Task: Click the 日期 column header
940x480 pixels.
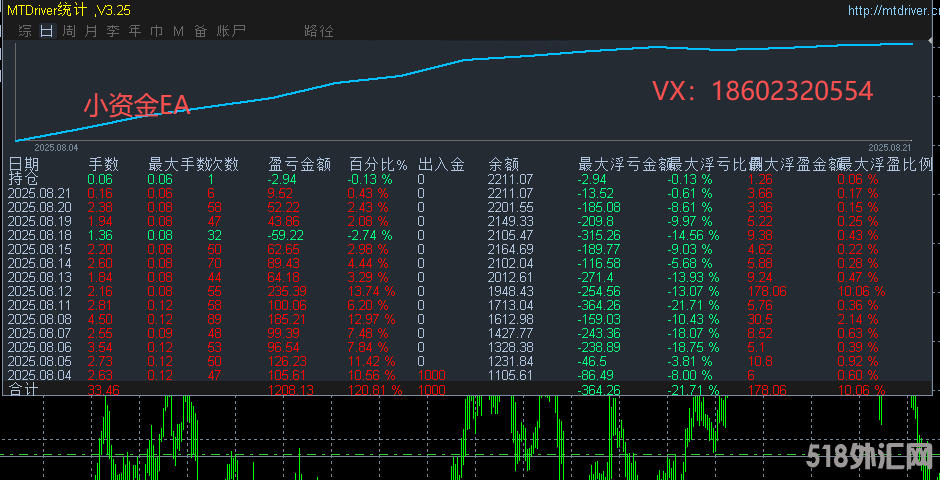Action: [x=24, y=164]
